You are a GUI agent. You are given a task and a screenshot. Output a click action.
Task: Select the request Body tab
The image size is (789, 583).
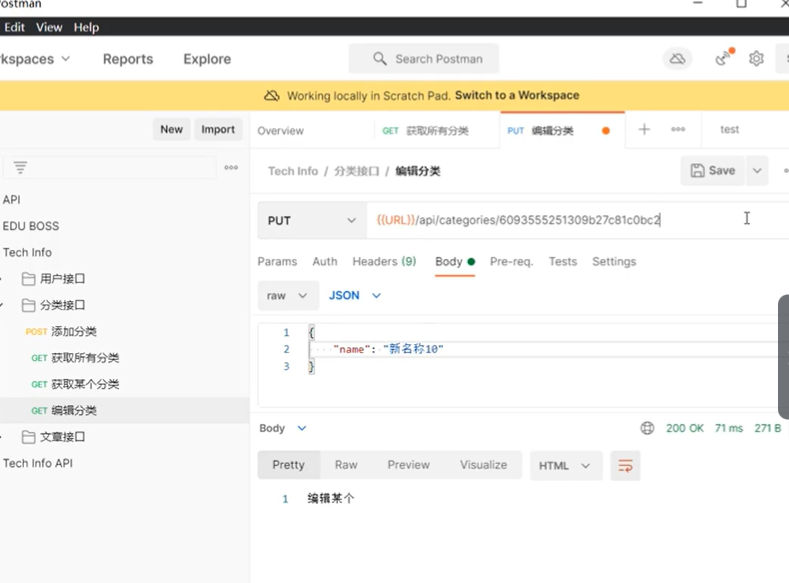point(455,262)
